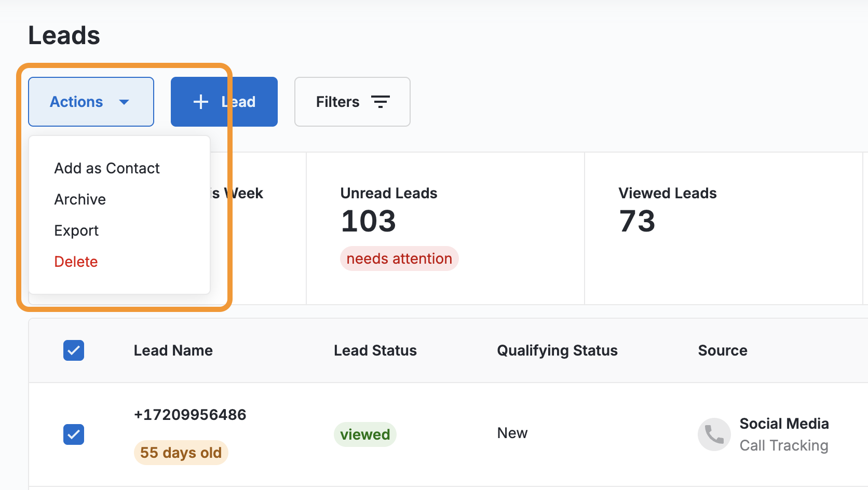Sort by Qualifying Status column header
This screenshot has height=490, width=868.
coord(557,350)
